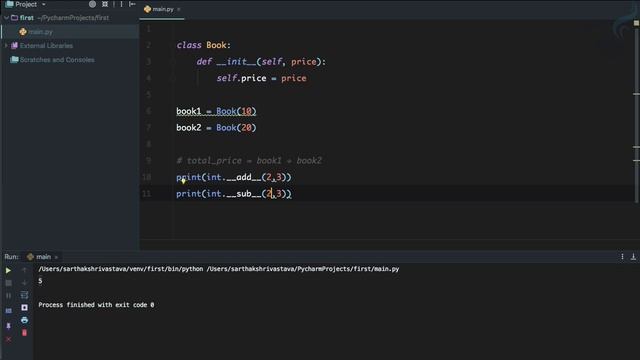Click the 'Run:' label of the tool window
This screenshot has height=360, width=640.
[11, 257]
